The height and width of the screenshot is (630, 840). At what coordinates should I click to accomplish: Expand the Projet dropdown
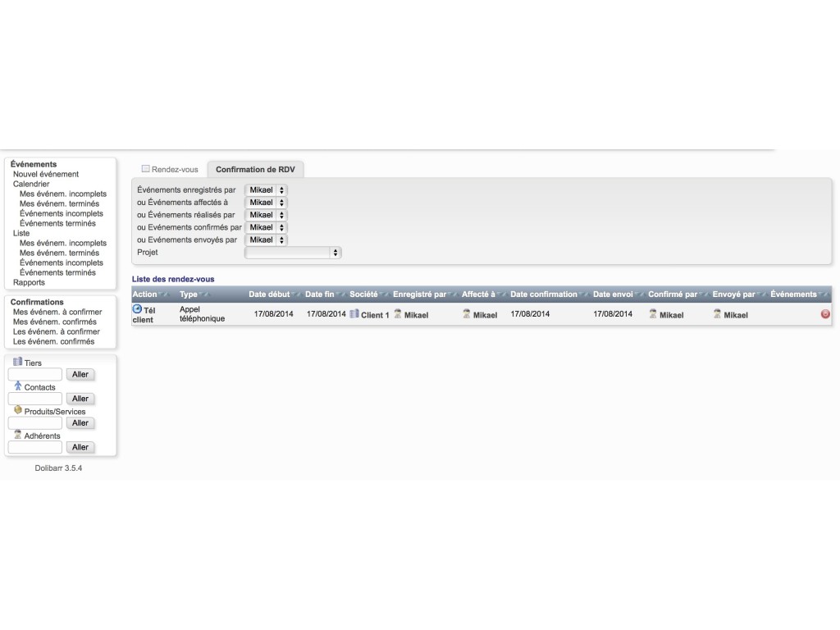(293, 253)
